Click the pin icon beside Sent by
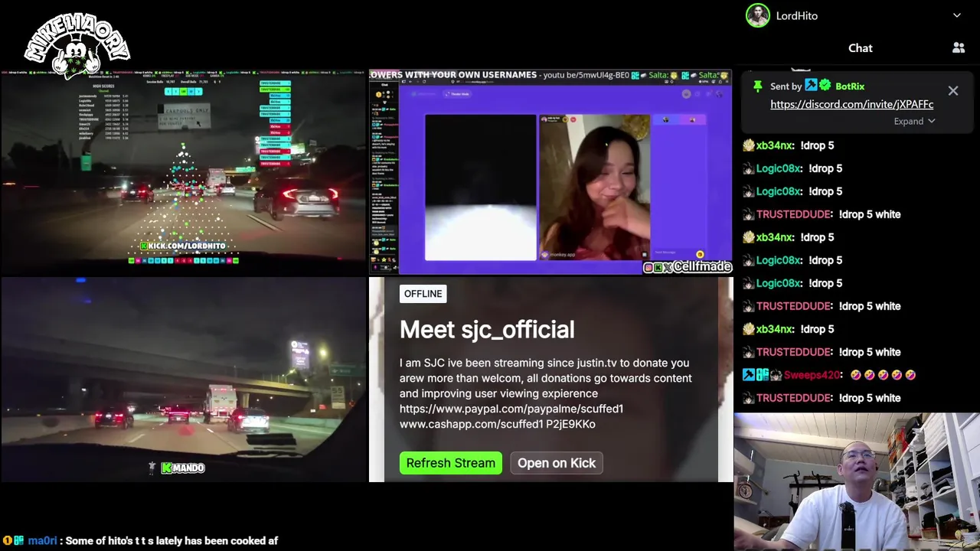Screen dimensions: 980x551 point(757,86)
